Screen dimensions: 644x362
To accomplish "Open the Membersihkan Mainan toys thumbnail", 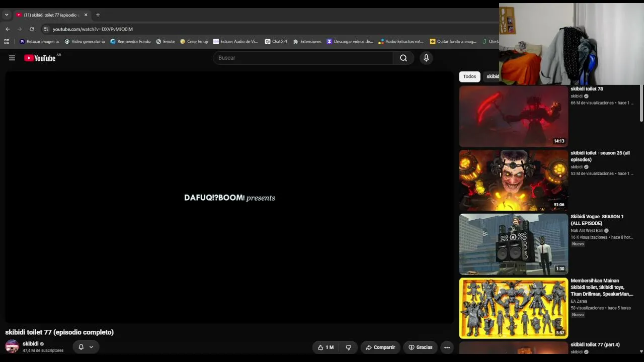I will click(513, 308).
